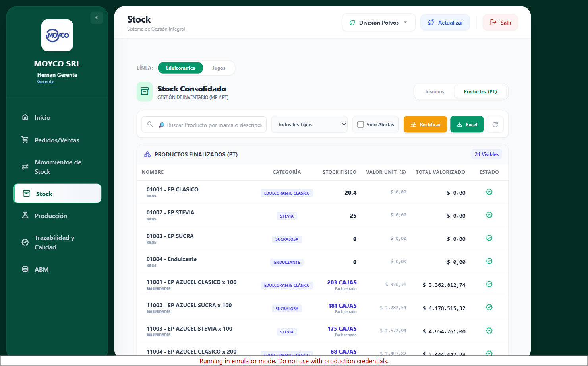Click the CATEGORÍA column header

click(287, 172)
